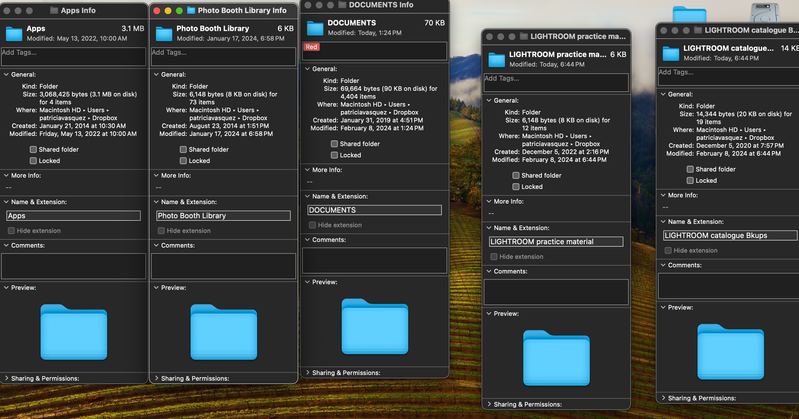Enable Locked in Apps Info
Image resolution: width=799 pixels, height=419 pixels.
33,161
